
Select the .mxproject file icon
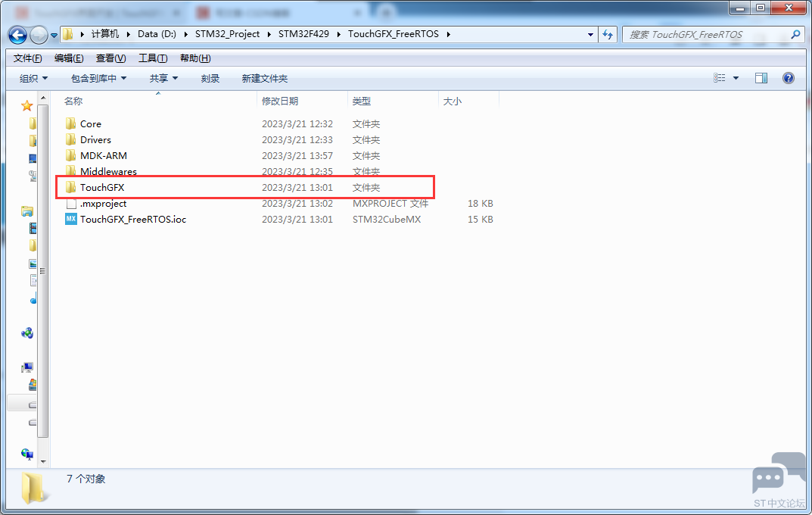point(71,204)
